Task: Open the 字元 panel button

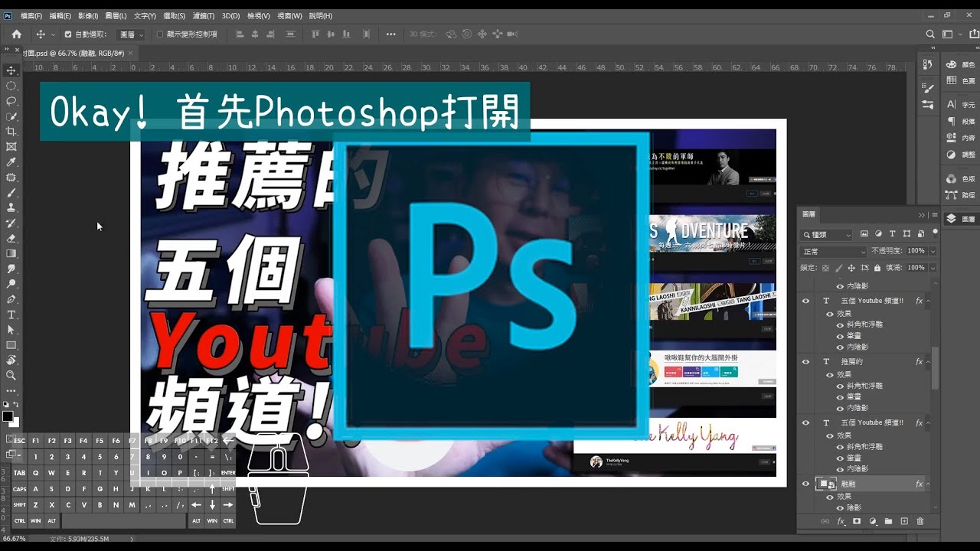Action: click(962, 105)
